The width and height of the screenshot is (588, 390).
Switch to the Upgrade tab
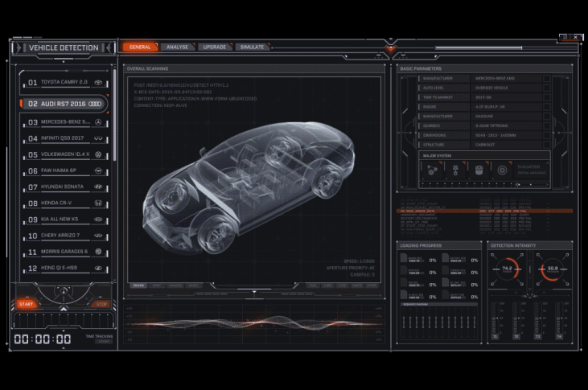[215, 47]
